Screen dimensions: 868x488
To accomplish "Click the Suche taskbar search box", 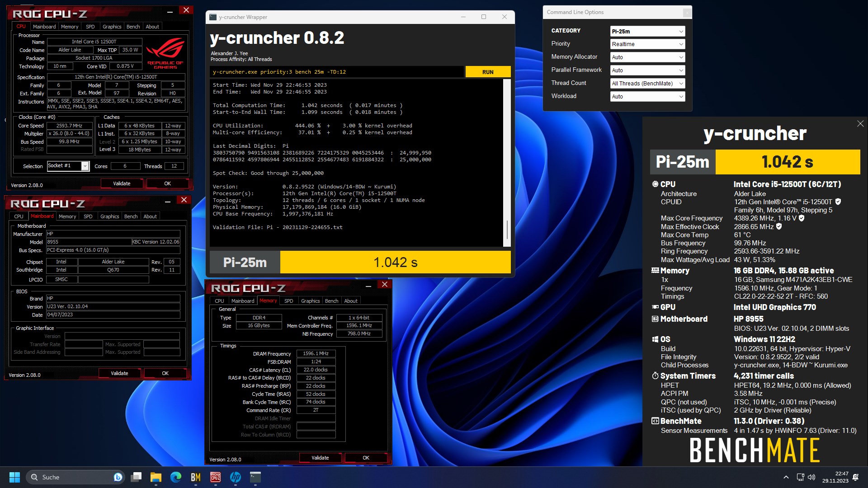I will click(x=76, y=477).
